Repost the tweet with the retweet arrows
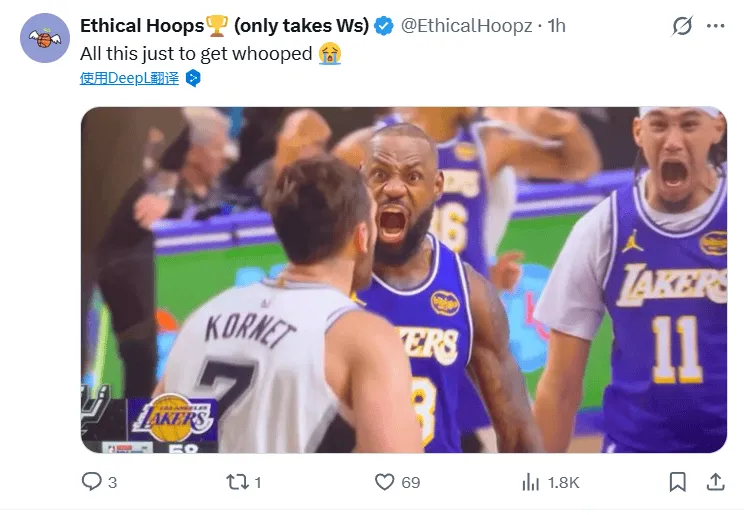The height and width of the screenshot is (515, 744). [x=237, y=482]
